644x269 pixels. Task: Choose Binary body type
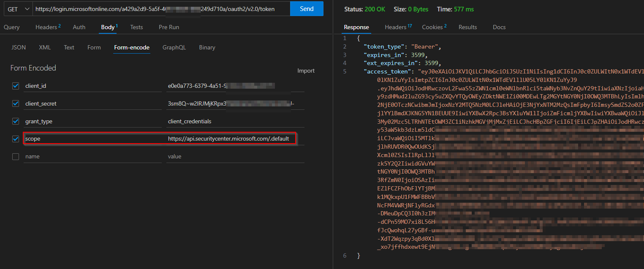click(207, 47)
